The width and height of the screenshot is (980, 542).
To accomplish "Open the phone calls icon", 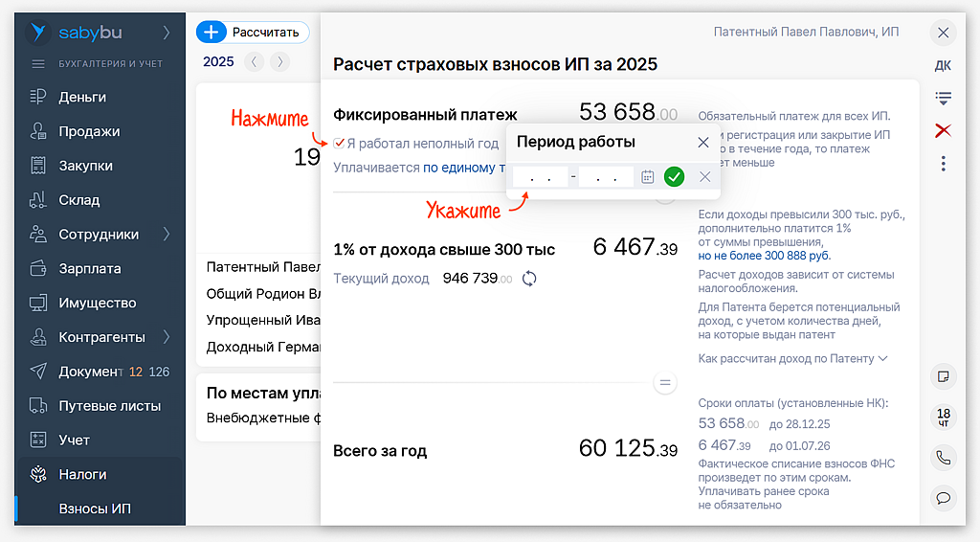I will (943, 458).
